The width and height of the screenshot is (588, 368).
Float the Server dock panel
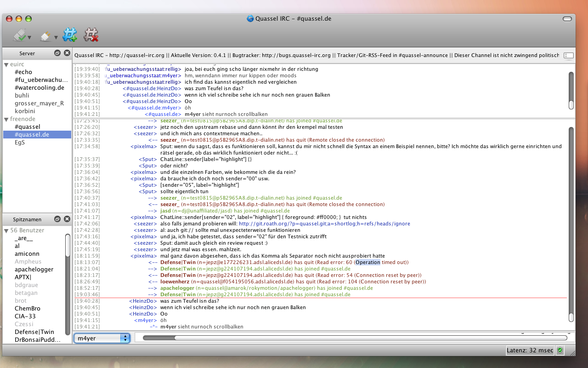57,53
